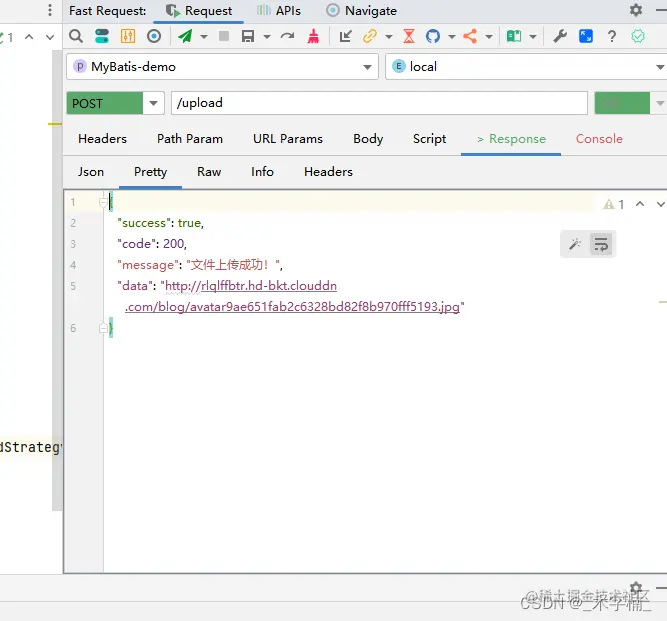This screenshot has width=667, height=621.
Task: Open the GitHub cat icon
Action: pyautogui.click(x=433, y=36)
